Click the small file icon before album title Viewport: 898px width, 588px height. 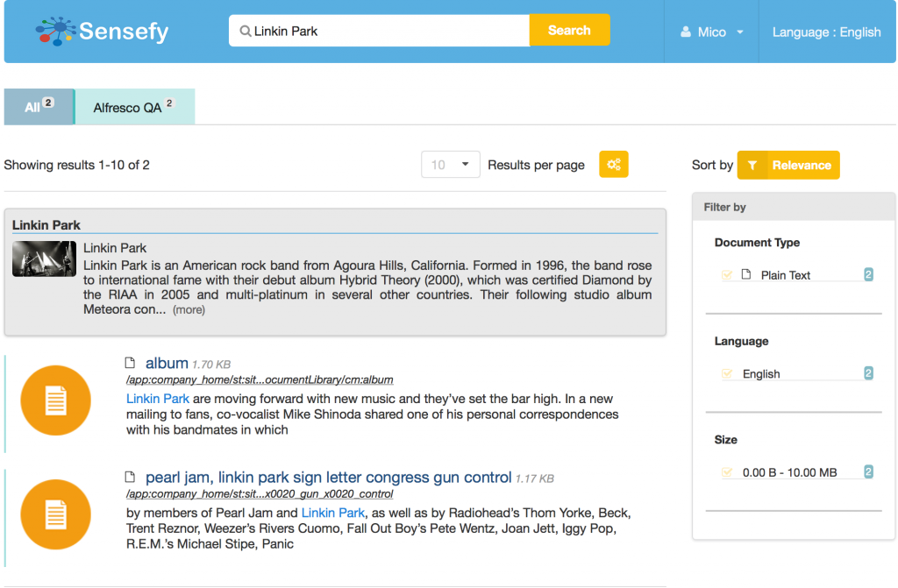[130, 363]
